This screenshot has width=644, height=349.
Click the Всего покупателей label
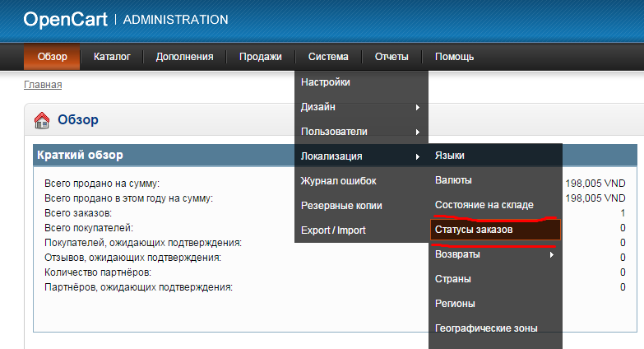coord(89,228)
